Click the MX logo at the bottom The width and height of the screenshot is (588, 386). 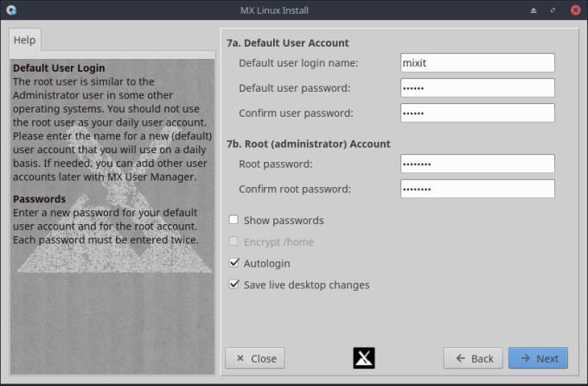coord(364,358)
